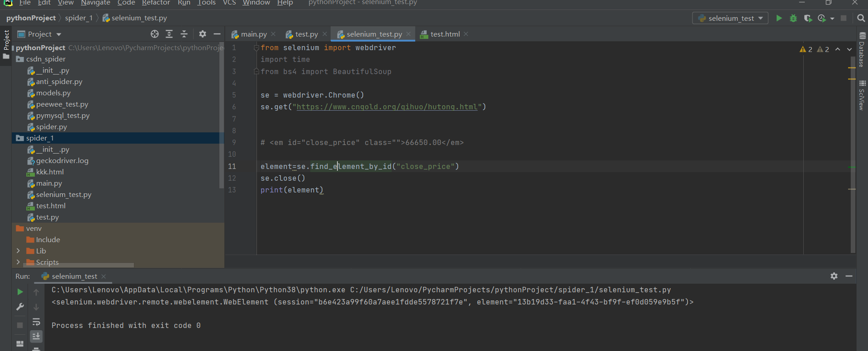Rerun selenium_test from Run panel green arrow

tap(20, 292)
